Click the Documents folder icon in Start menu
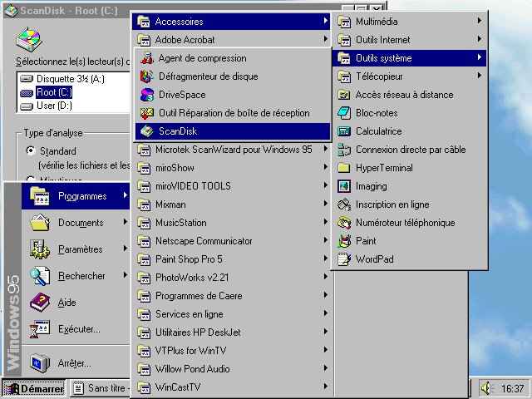This screenshot has height=399, width=532. [40, 223]
